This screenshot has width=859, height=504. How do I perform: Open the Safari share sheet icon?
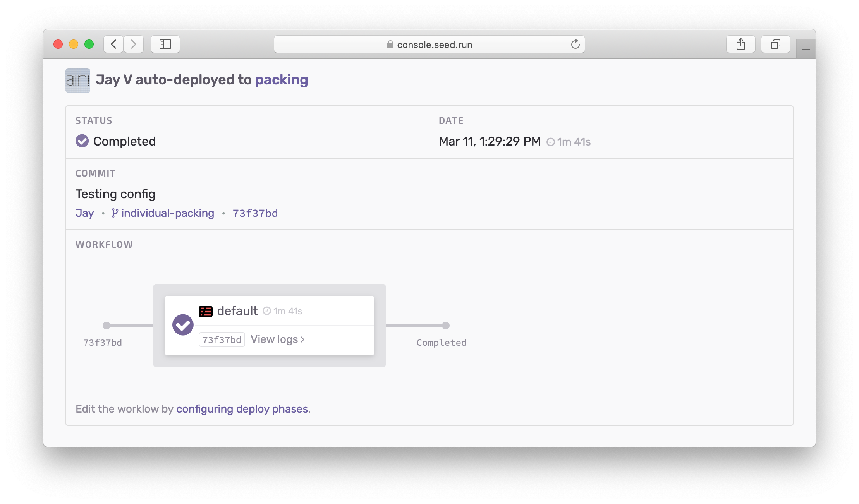click(740, 44)
